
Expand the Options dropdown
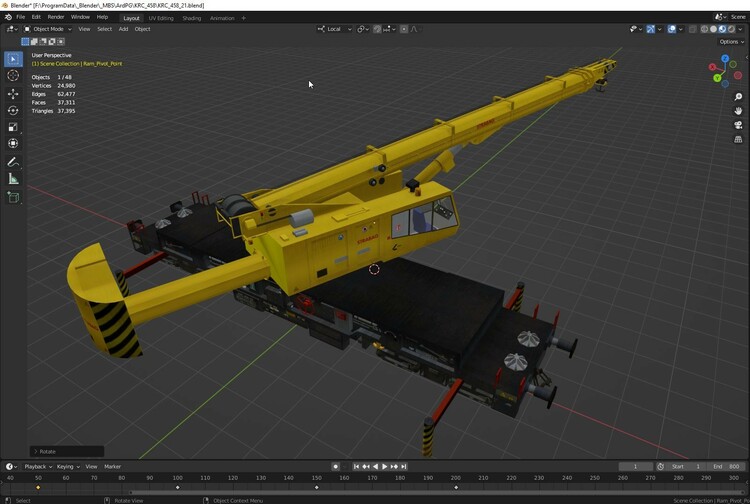[731, 41]
